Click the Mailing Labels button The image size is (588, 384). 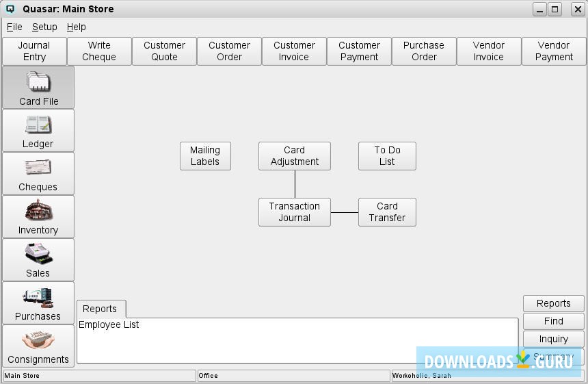tap(205, 156)
